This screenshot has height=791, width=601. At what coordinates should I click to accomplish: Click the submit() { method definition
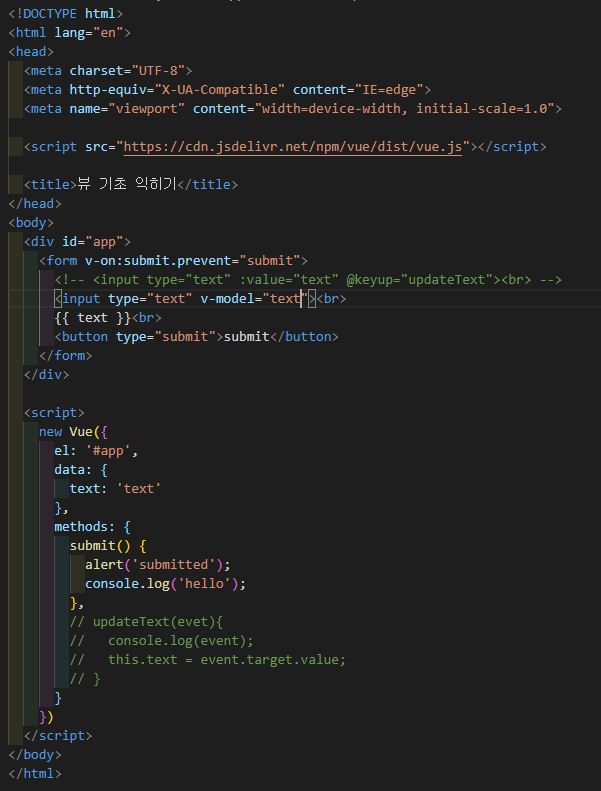(108, 546)
